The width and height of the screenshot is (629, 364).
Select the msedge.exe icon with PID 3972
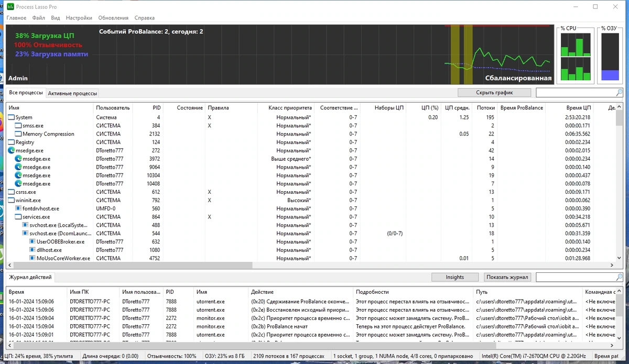click(18, 159)
